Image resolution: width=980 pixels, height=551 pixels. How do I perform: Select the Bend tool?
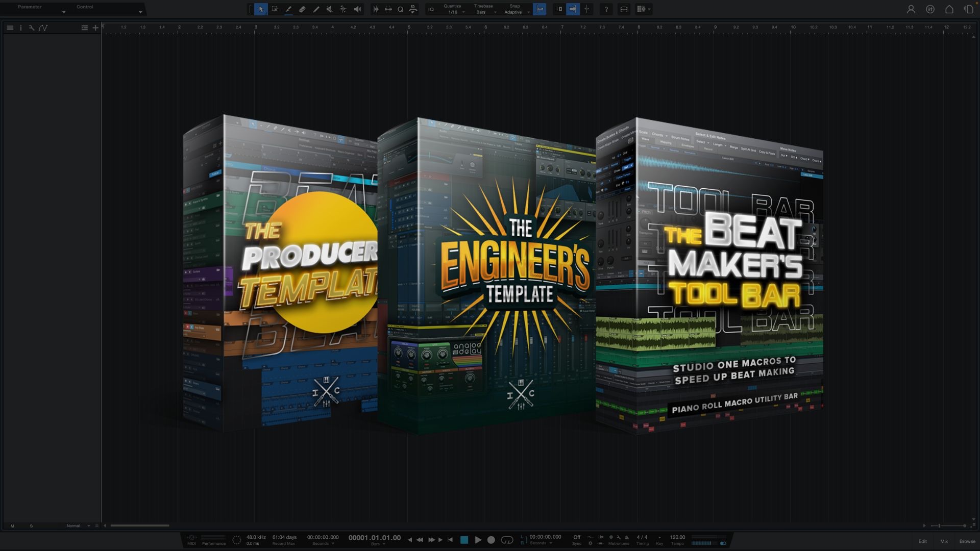[344, 9]
